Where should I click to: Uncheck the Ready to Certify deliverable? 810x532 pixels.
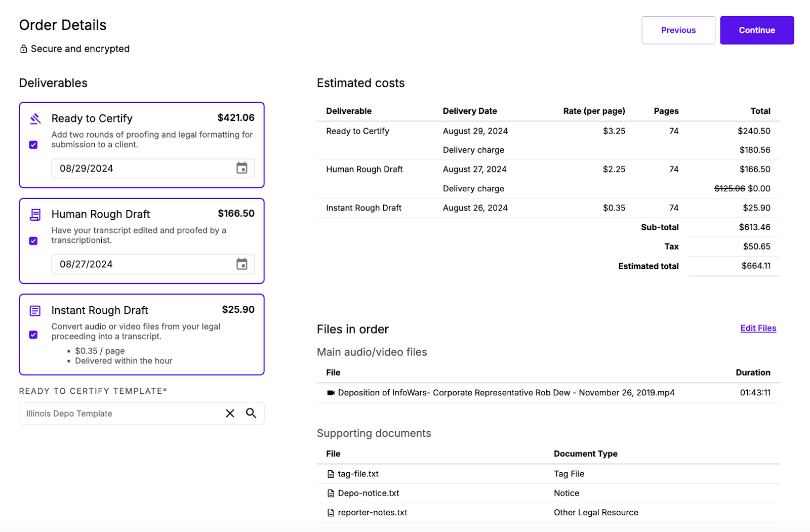(x=33, y=145)
